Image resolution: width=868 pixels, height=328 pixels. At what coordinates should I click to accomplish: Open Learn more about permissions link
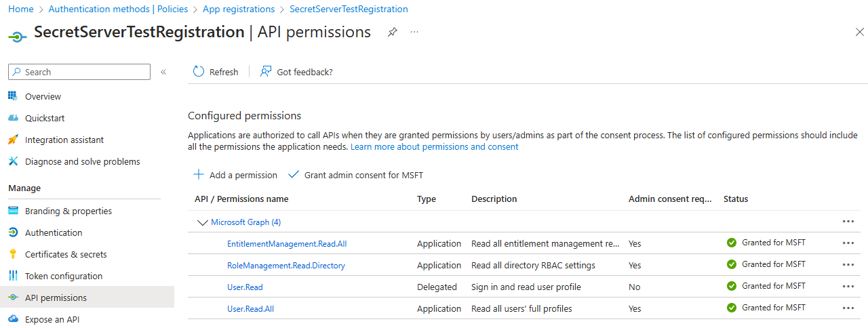pyautogui.click(x=434, y=146)
